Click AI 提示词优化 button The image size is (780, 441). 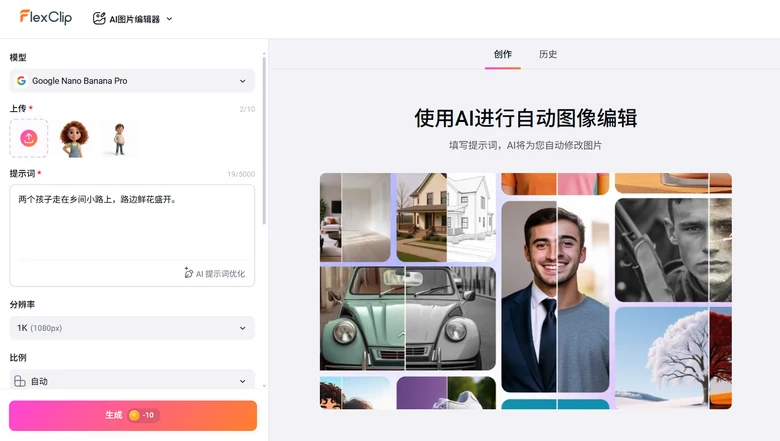pyautogui.click(x=214, y=273)
